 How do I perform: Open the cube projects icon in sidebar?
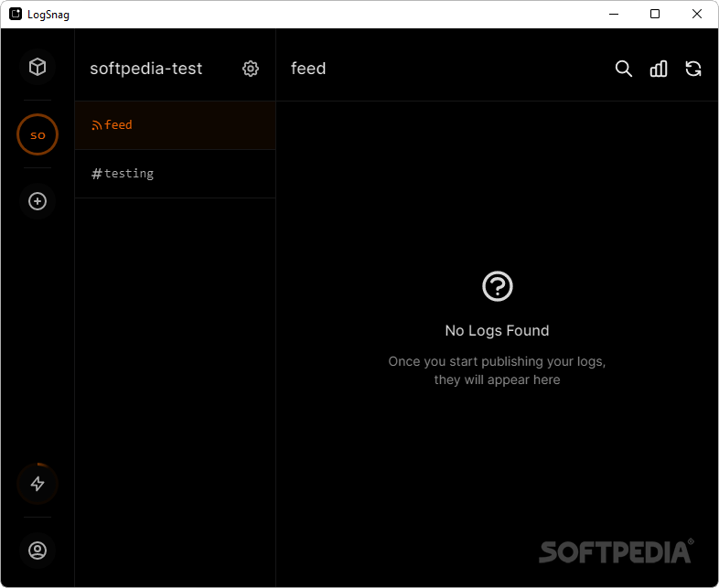pyautogui.click(x=38, y=67)
